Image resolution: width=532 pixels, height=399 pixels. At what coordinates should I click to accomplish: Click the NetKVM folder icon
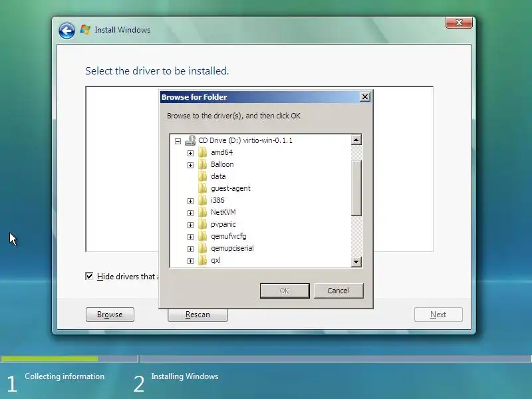coord(203,212)
